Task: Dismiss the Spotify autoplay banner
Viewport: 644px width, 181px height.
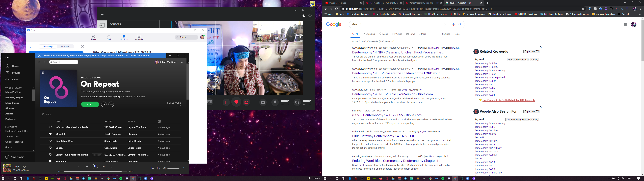Action: (39, 56)
